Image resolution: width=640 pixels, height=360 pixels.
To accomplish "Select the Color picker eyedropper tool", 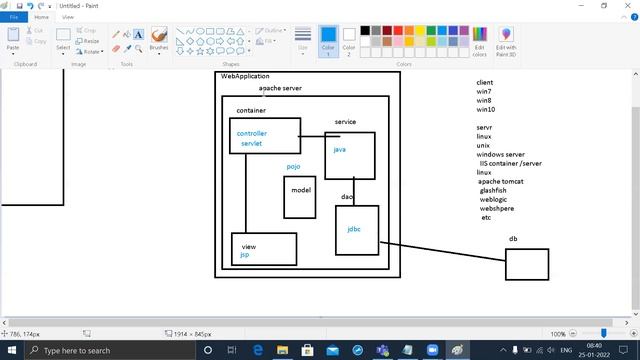I will [127, 49].
